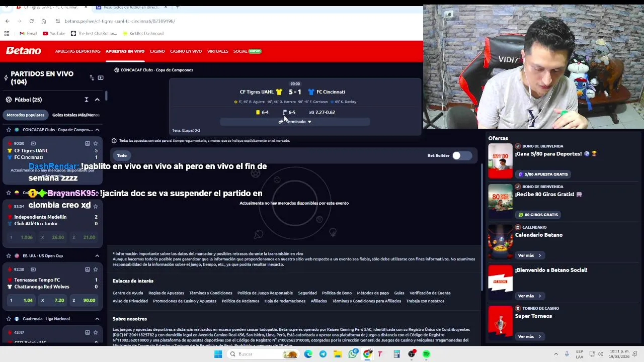Show hidden system tray icons chevron

coord(556,354)
